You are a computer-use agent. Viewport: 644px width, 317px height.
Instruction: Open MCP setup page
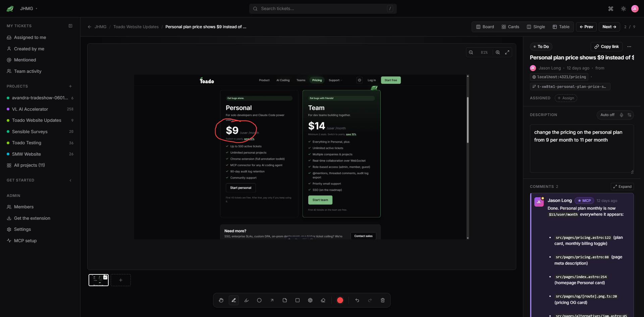[x=40, y=241]
